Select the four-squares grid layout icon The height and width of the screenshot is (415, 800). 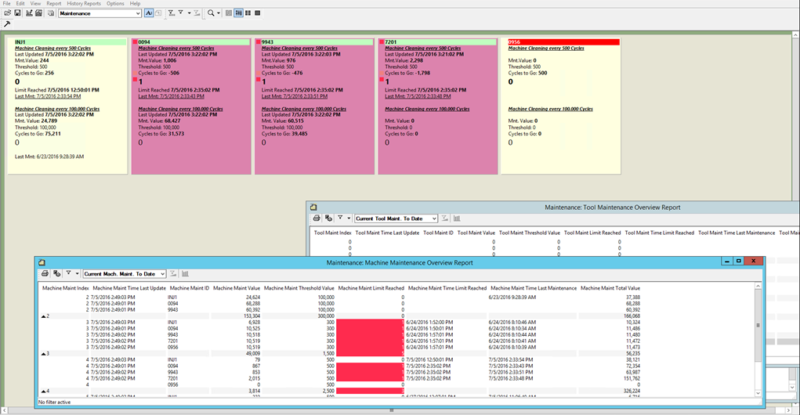248,13
